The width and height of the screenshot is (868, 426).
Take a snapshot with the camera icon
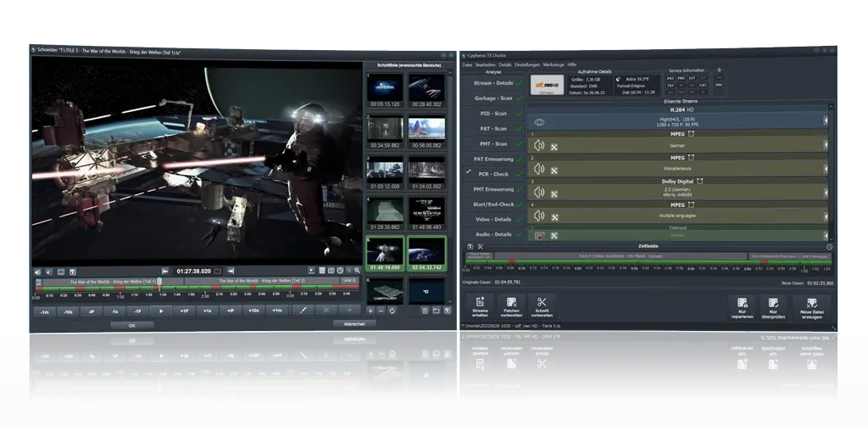tap(330, 271)
